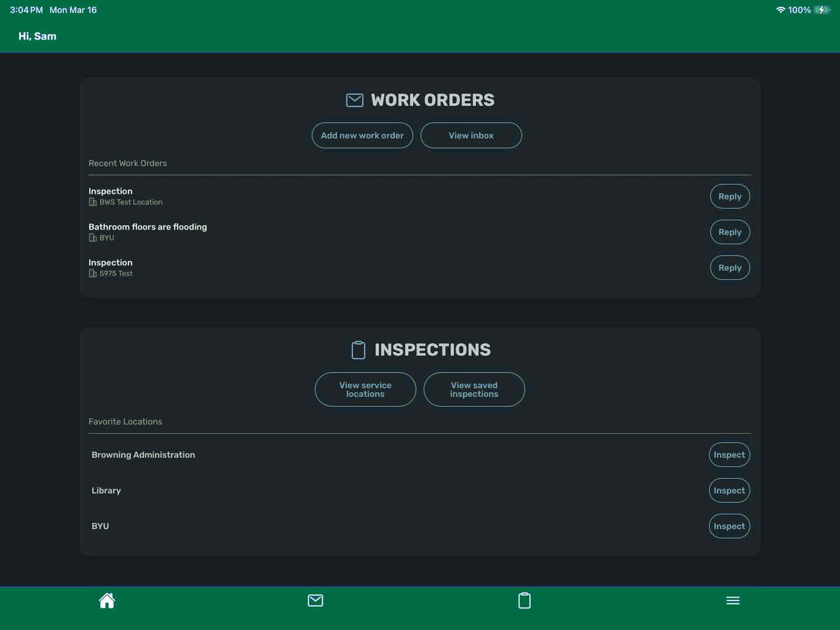Click the Favorite Locations label

125,422
